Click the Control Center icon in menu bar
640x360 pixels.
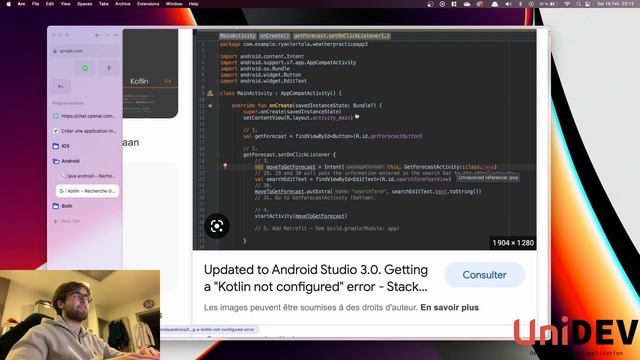588,4
